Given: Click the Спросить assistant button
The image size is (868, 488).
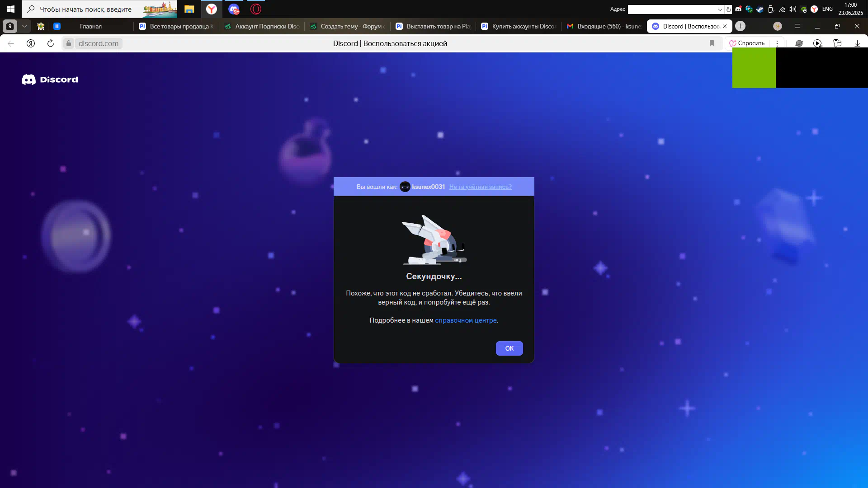Looking at the screenshot, I should point(747,43).
